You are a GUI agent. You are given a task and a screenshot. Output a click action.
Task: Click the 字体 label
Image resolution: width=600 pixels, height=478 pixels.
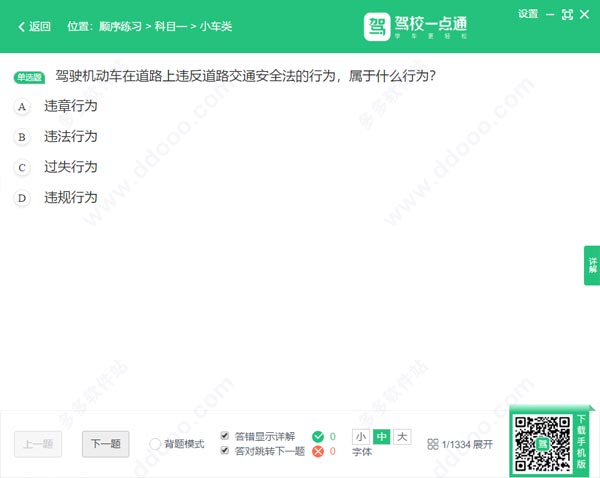click(362, 452)
